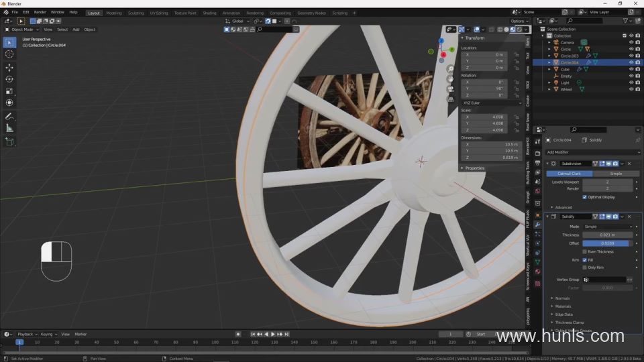Expand Circle tree item in outliner
The width and height of the screenshot is (644, 362).
tap(549, 49)
